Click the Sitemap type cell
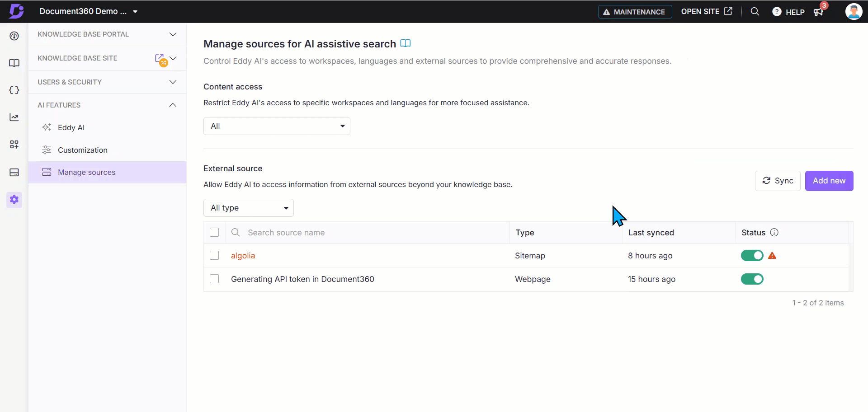This screenshot has width=868, height=412. [x=530, y=256]
